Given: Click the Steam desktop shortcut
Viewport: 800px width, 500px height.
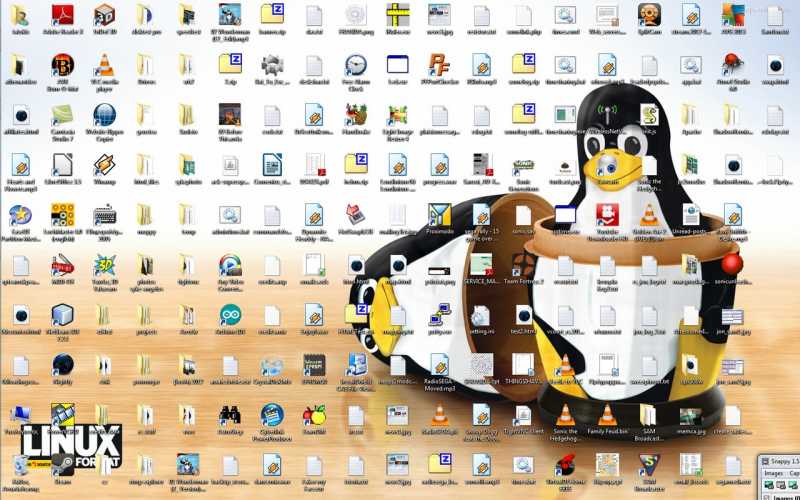Looking at the screenshot, I should 62,463.
